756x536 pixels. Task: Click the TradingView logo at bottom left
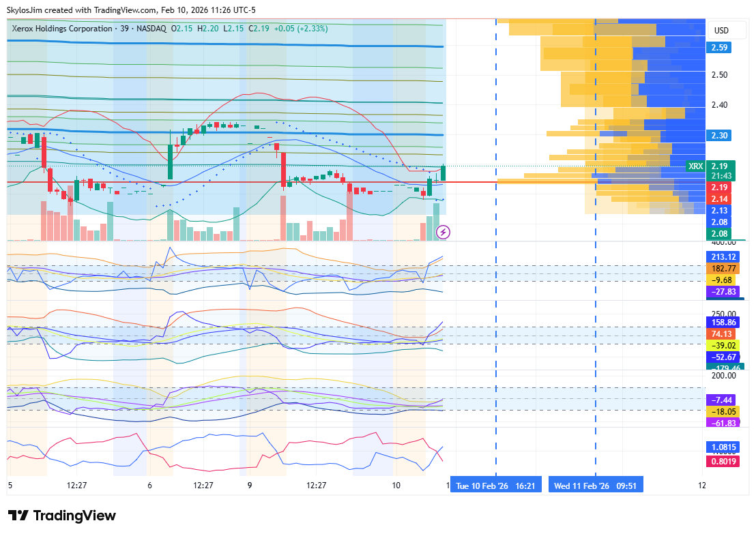tap(61, 516)
